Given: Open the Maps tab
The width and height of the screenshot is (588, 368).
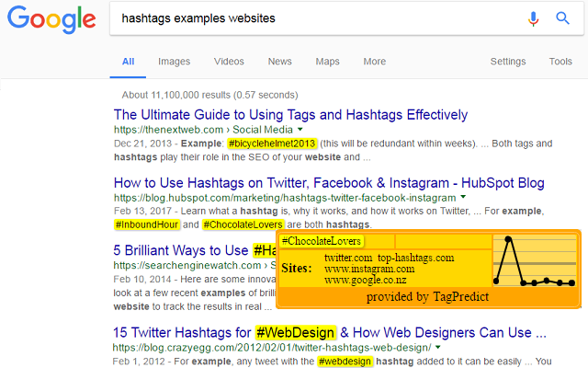Looking at the screenshot, I should pos(327,62).
